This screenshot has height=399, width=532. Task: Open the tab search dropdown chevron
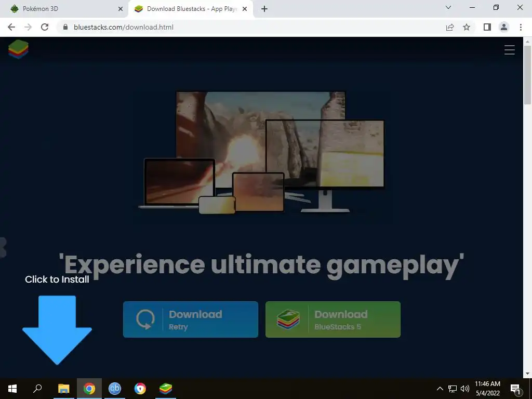pos(448,7)
